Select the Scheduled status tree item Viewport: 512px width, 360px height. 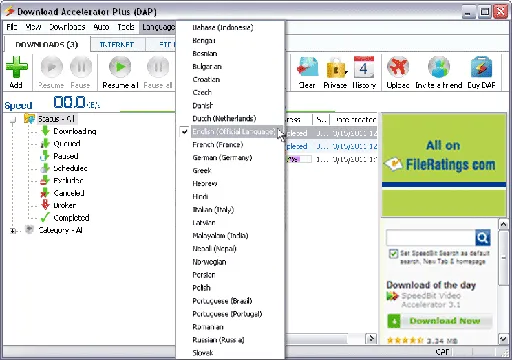point(70,168)
